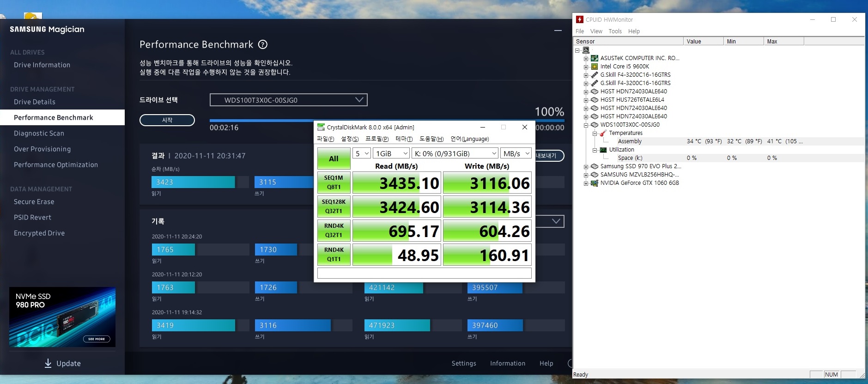Click the 471923 random read result bar

pyautogui.click(x=397, y=325)
